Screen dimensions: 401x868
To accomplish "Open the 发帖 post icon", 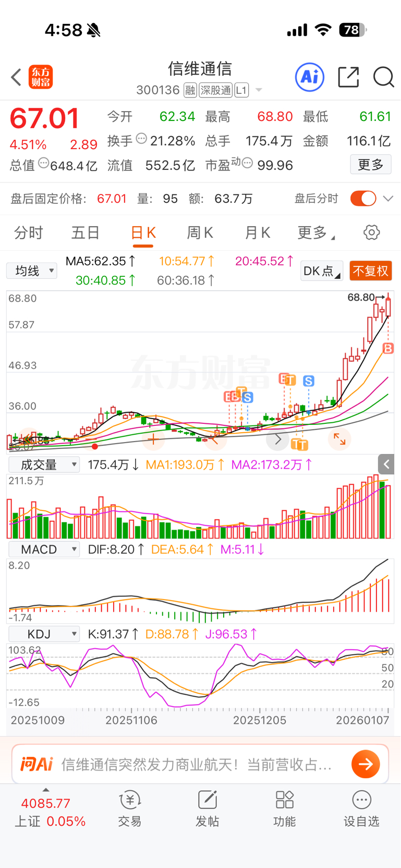I will (207, 800).
